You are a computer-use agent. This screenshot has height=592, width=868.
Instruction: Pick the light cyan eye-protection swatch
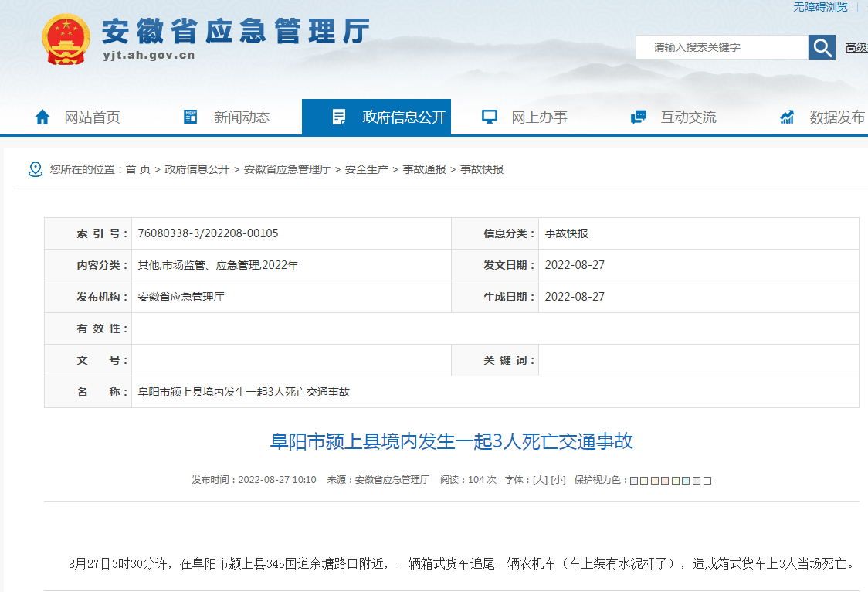pyautogui.click(x=686, y=481)
